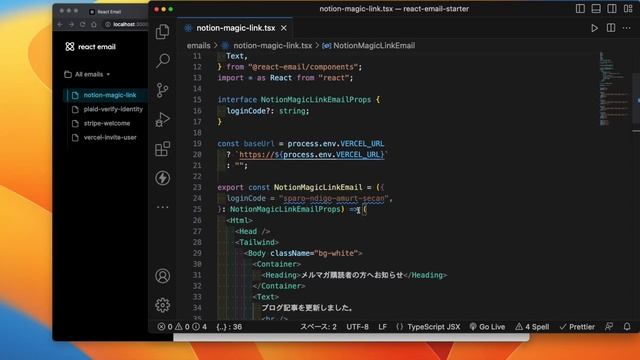640x360 pixels.
Task: Expand All emails dropdown in React Email
Action: click(x=87, y=74)
